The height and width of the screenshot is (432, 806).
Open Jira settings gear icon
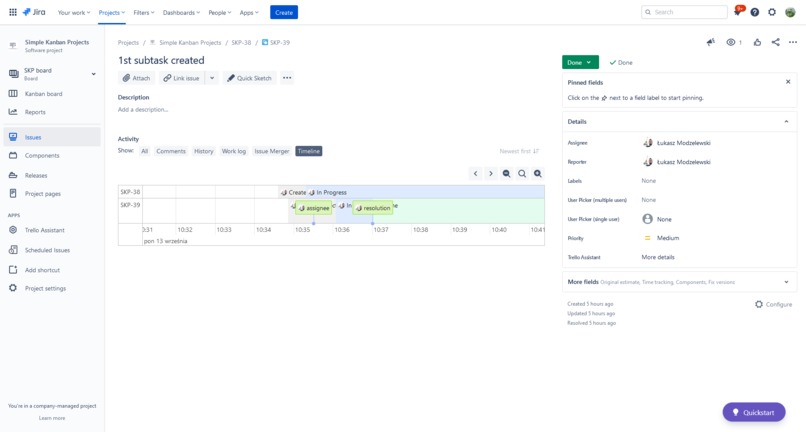(x=772, y=12)
